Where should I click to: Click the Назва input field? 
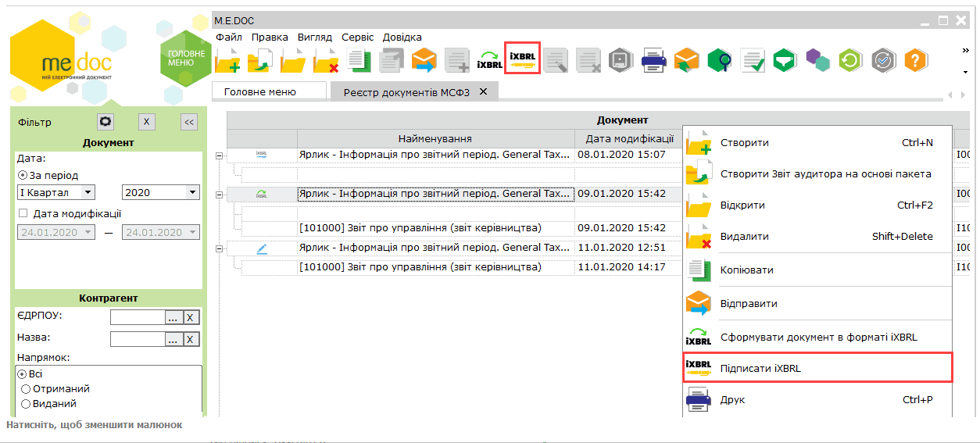137,339
